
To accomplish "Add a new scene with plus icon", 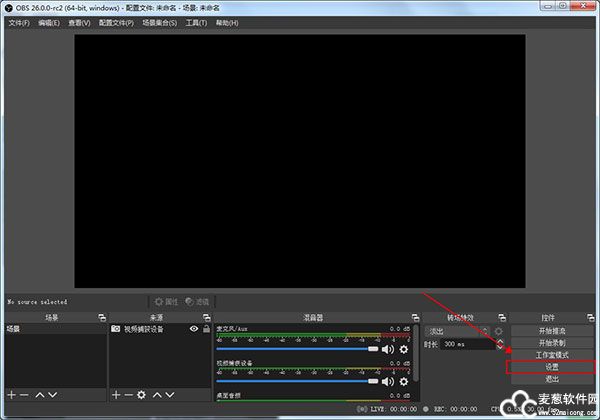I will click(x=12, y=395).
